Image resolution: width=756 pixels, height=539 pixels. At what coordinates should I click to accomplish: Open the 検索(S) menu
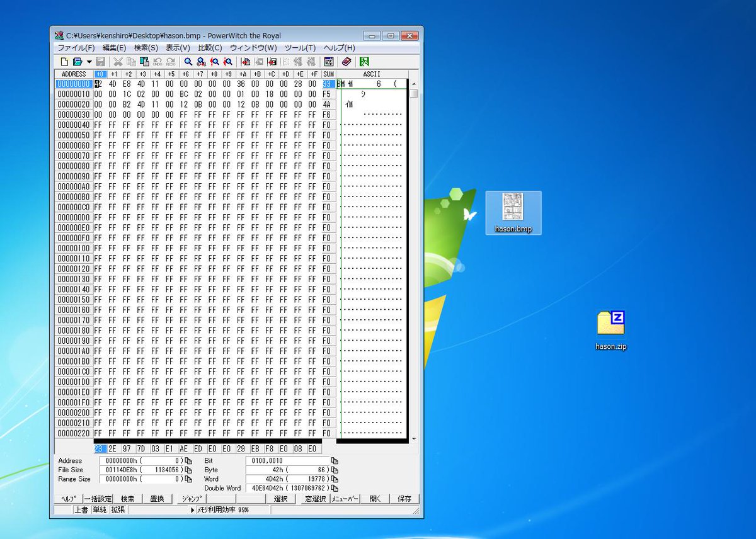click(146, 48)
